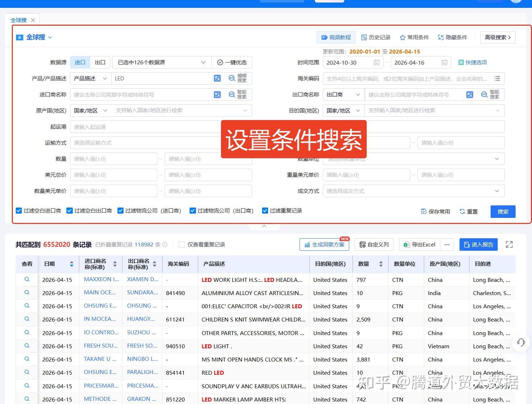
Task: Click 重置 to reset the form
Action: tap(468, 211)
